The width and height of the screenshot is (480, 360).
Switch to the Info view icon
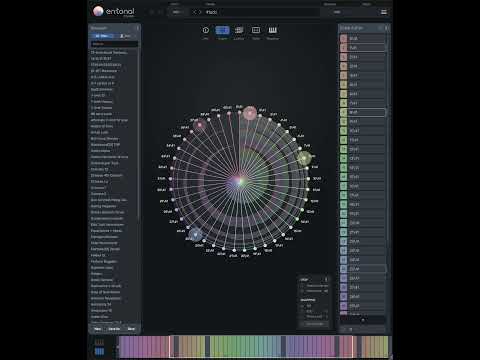[x=206, y=30]
